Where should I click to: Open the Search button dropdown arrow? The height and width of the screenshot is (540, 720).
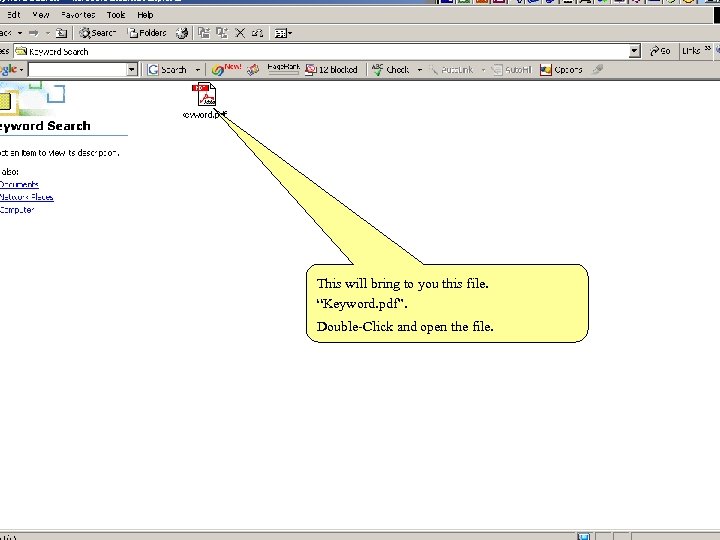click(x=198, y=70)
